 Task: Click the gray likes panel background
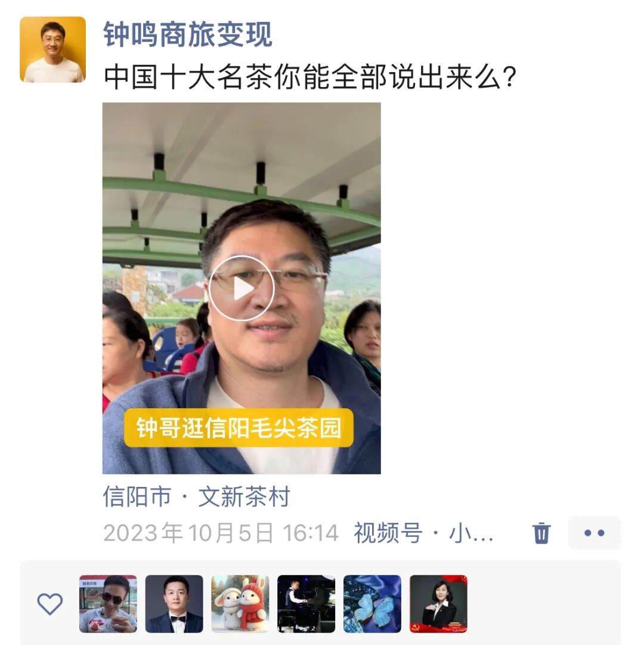pos(543,603)
